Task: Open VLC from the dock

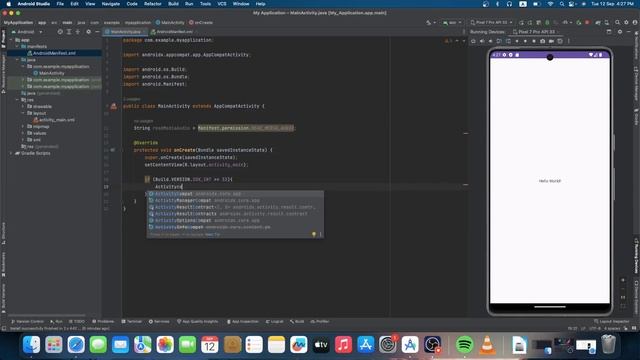Action: point(487,345)
